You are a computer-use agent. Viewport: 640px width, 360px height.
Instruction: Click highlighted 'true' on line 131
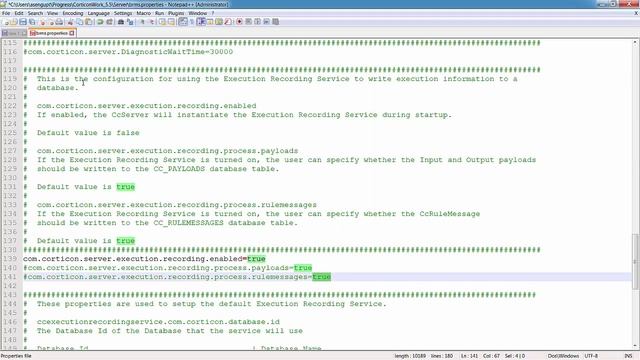coord(126,187)
